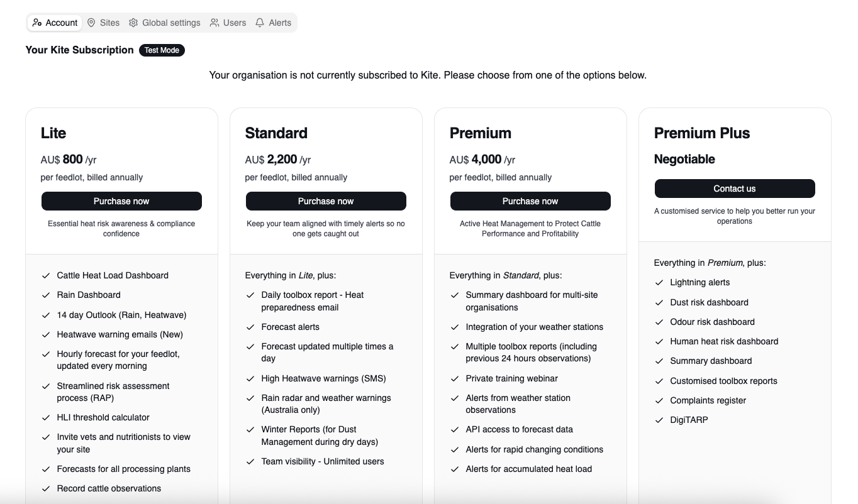Screen dimensions: 858x504
Task: Click checkmark next to Forecast alerts
Action: point(250,327)
